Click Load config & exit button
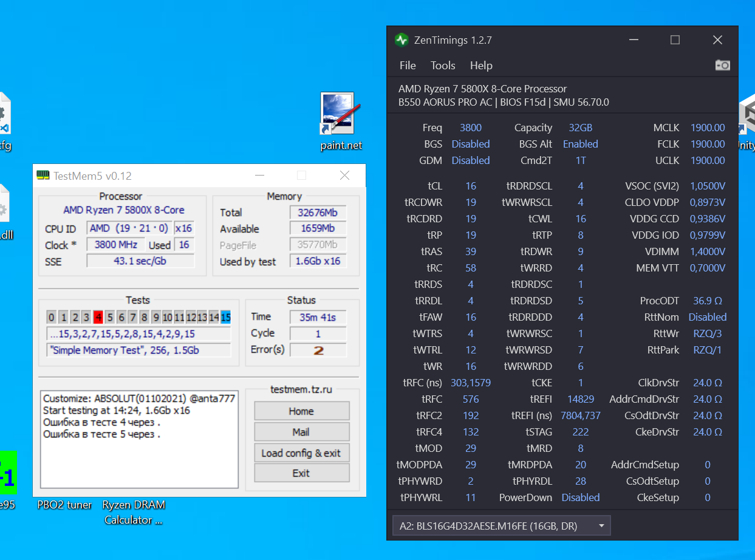 tap(301, 453)
